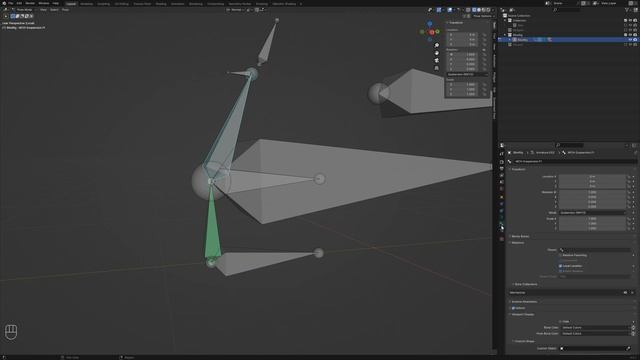
Task: Open the Tool properties tab
Action: [502, 154]
